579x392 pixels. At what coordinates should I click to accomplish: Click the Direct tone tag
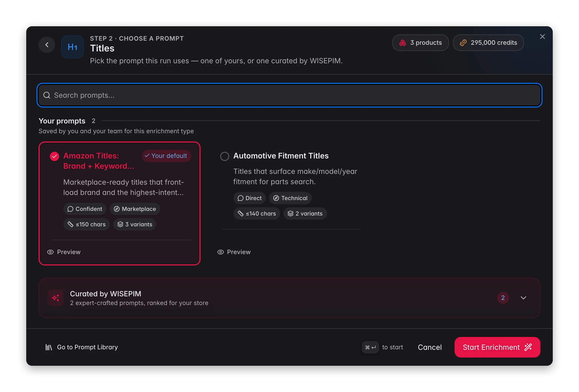250,198
